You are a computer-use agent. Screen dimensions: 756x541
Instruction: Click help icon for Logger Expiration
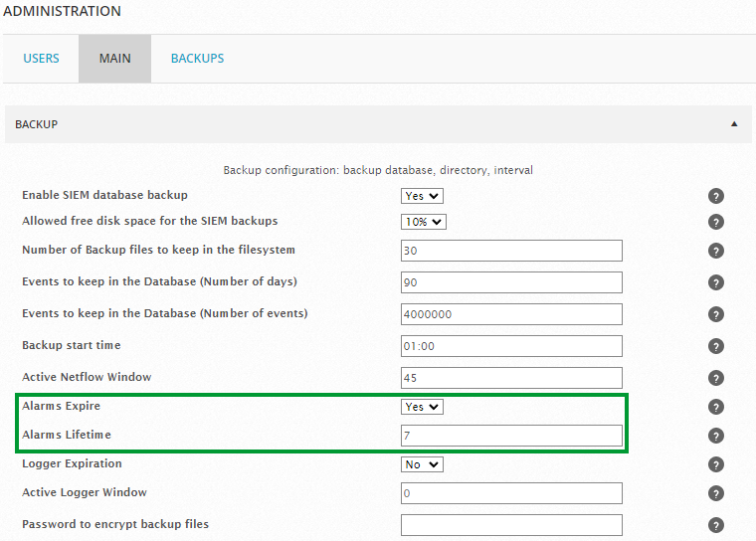(716, 464)
